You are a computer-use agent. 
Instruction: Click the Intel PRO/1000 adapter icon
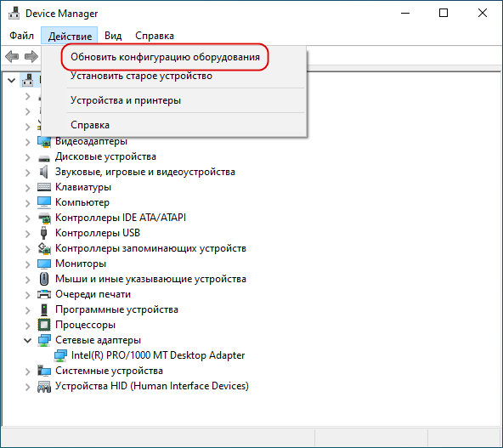click(x=60, y=355)
